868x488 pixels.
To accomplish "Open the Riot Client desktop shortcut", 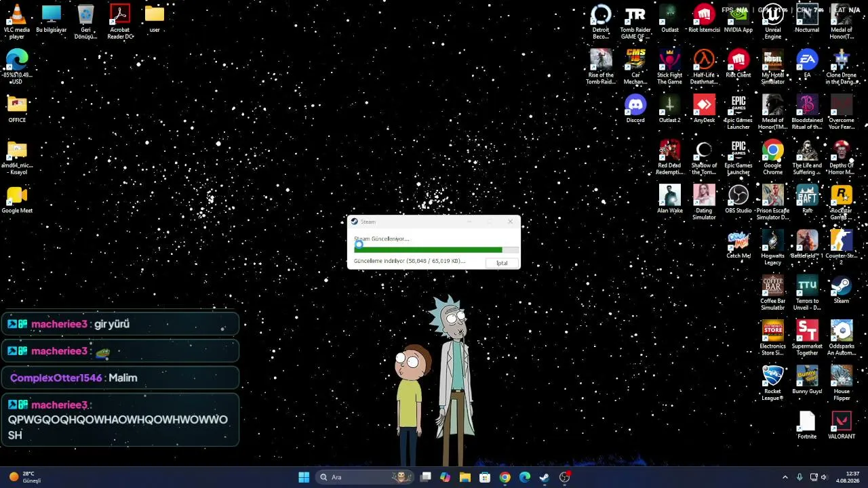I will (738, 64).
